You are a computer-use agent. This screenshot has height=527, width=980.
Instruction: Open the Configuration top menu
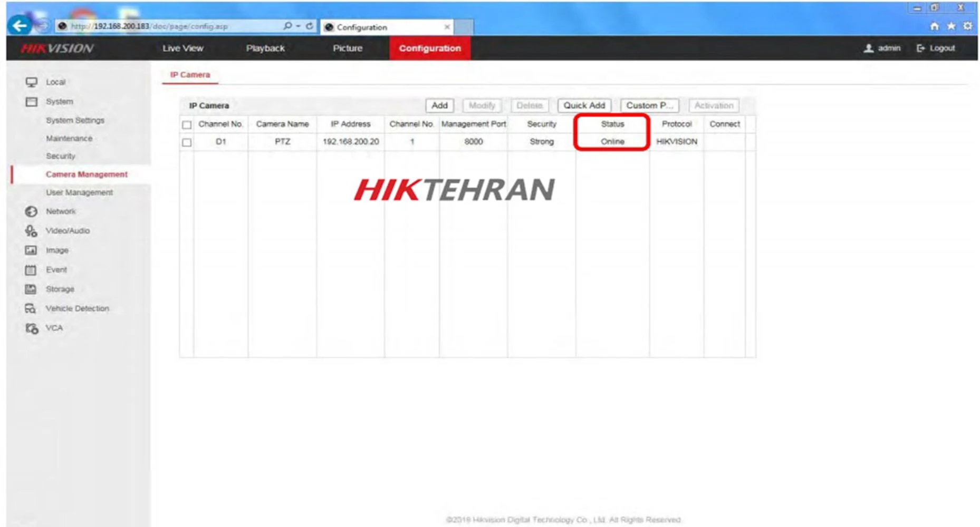click(430, 48)
